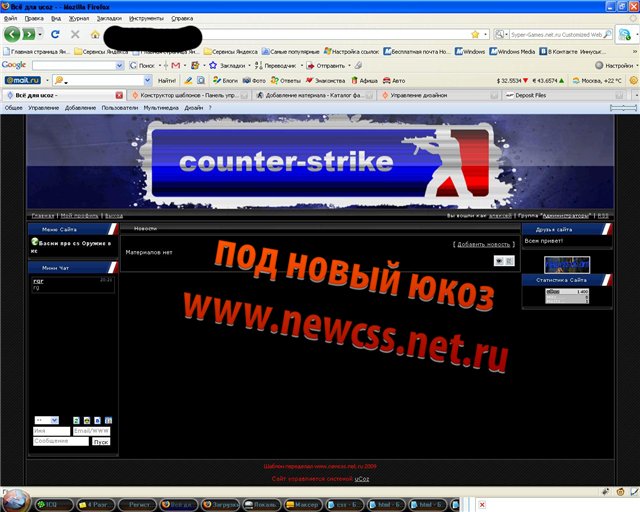
Task: Open the history dropdown next to Forward
Action: click(40, 34)
